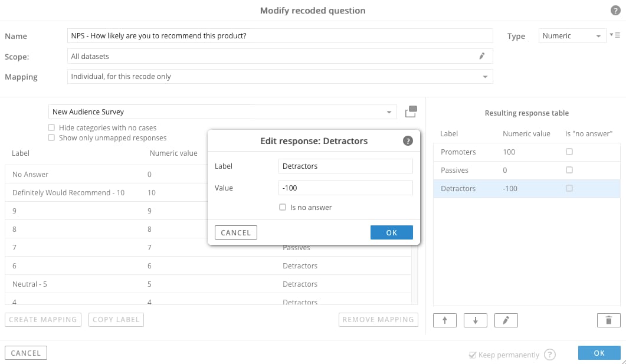Move response down with arrow button
Viewport: 626px width, 364px height.
pyautogui.click(x=476, y=320)
